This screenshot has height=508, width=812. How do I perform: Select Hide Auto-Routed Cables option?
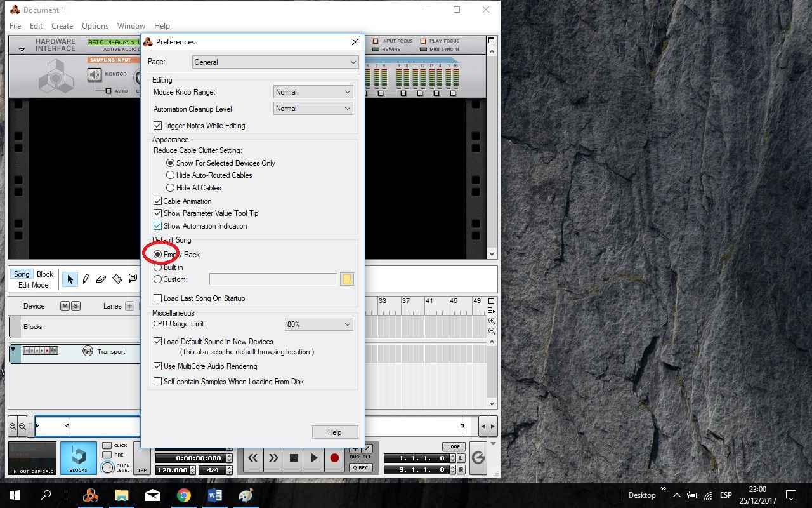170,175
